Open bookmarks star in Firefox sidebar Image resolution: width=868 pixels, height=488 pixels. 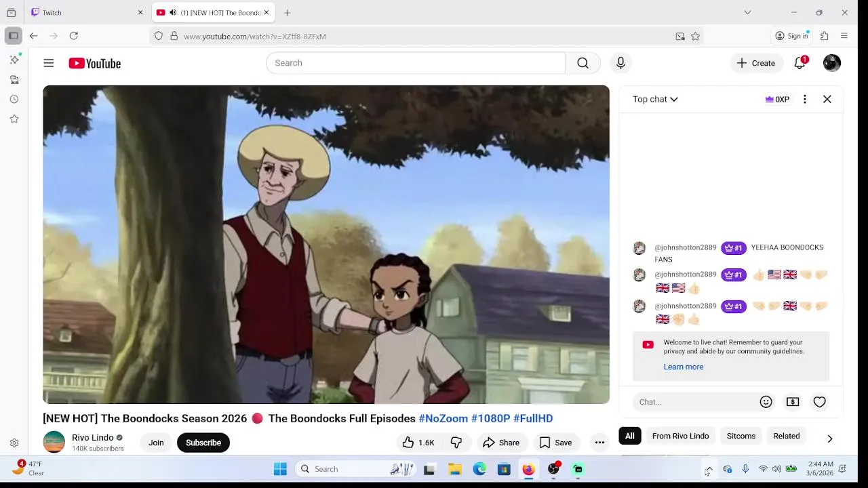pyautogui.click(x=14, y=119)
